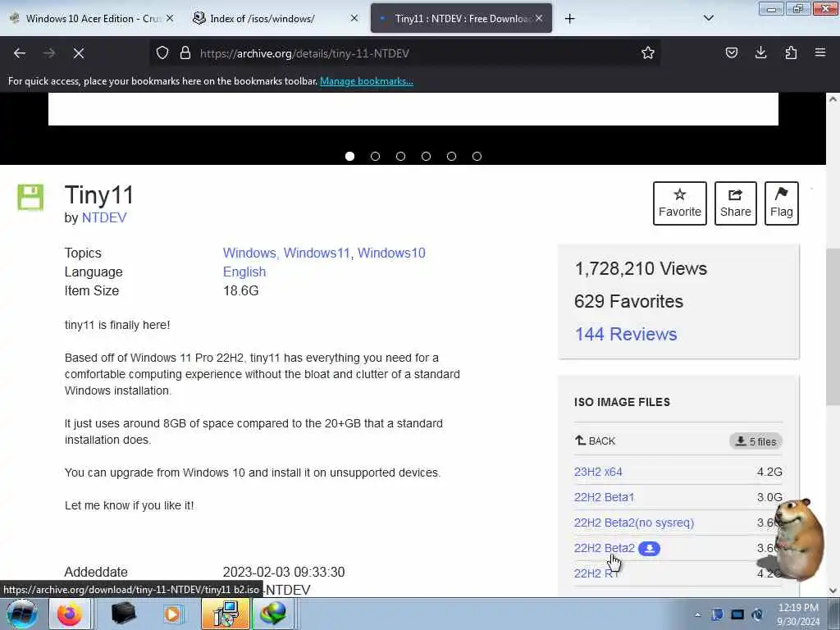
Task: Select the second carousel dot
Action: click(x=375, y=157)
